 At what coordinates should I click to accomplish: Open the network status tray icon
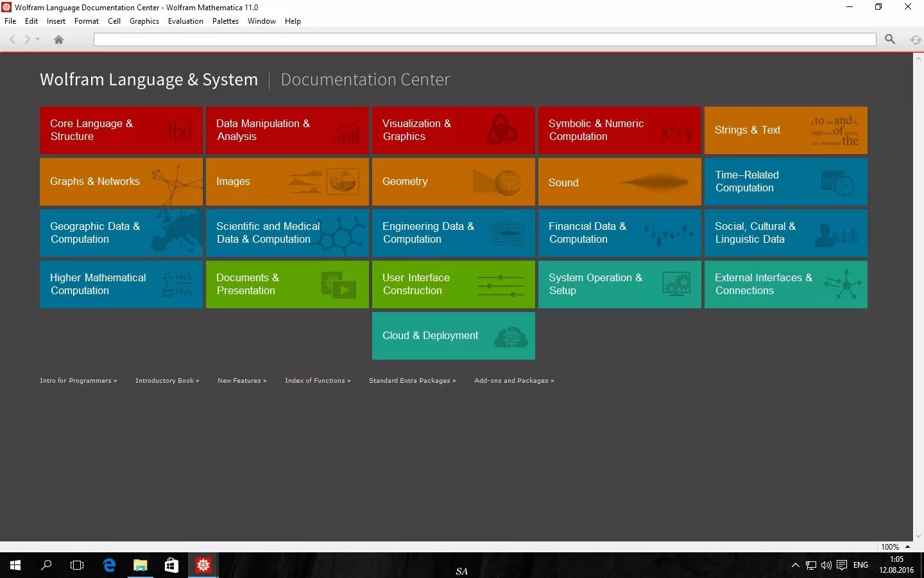(x=811, y=565)
